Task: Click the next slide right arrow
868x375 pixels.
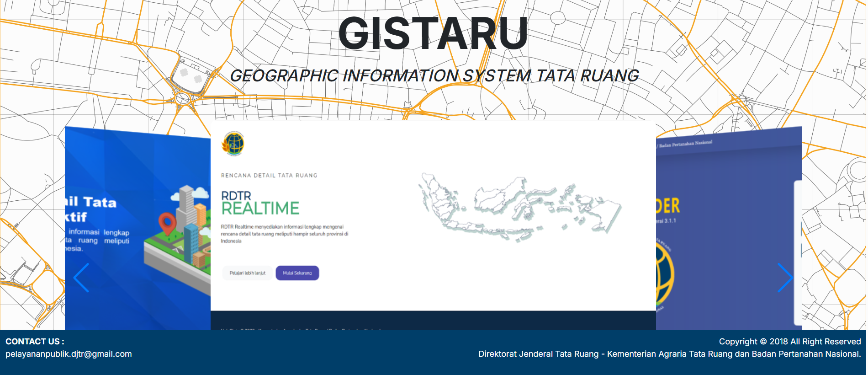Action: pos(785,278)
